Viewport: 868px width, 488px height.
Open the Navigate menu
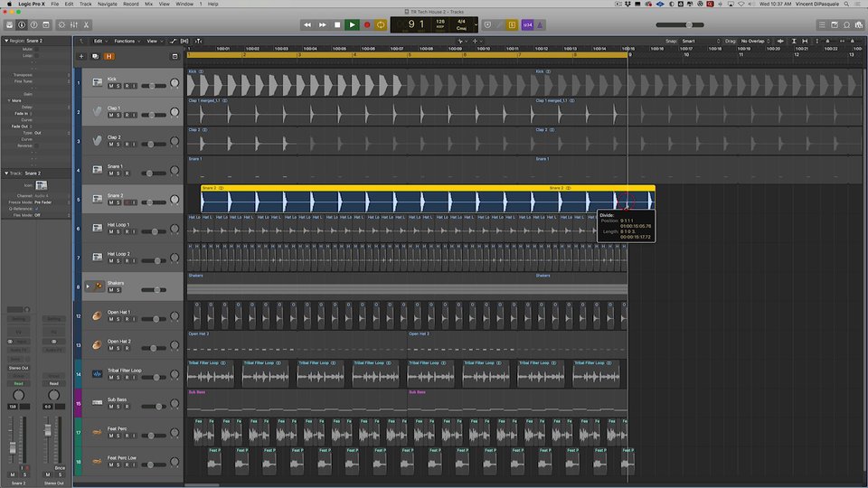[108, 4]
